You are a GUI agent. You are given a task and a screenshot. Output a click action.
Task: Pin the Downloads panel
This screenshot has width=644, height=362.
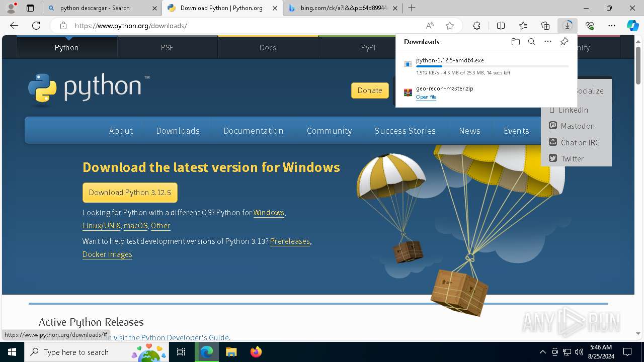(564, 42)
